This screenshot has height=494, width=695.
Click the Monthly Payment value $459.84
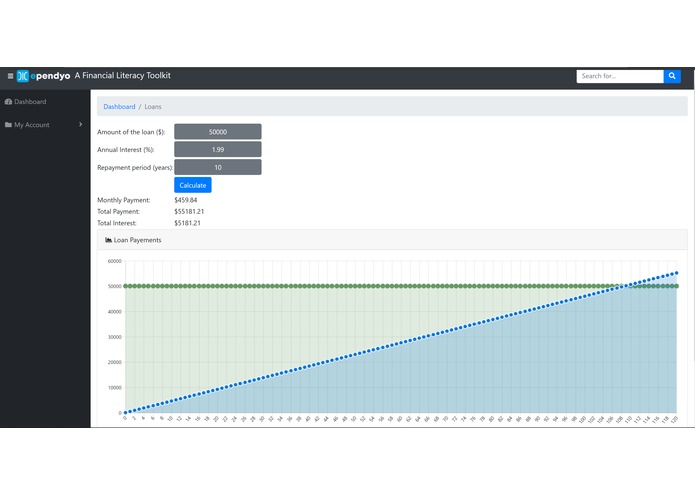tap(186, 200)
